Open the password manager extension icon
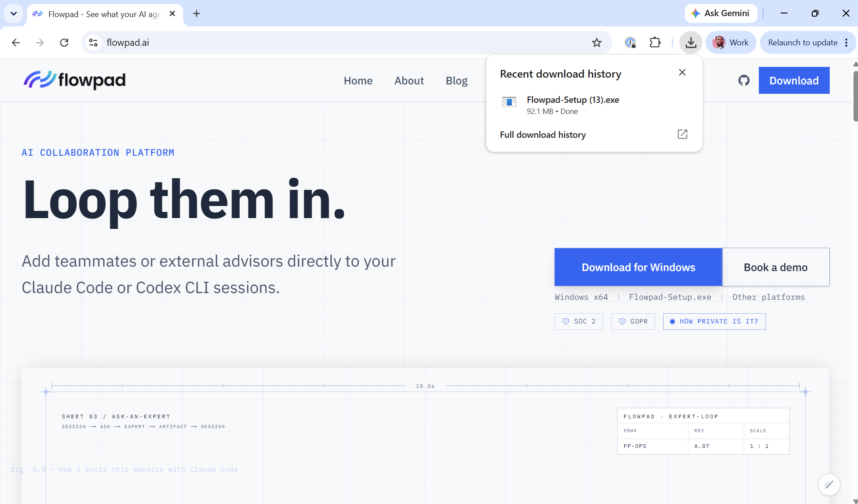Viewport: 858px width, 504px height. point(630,43)
